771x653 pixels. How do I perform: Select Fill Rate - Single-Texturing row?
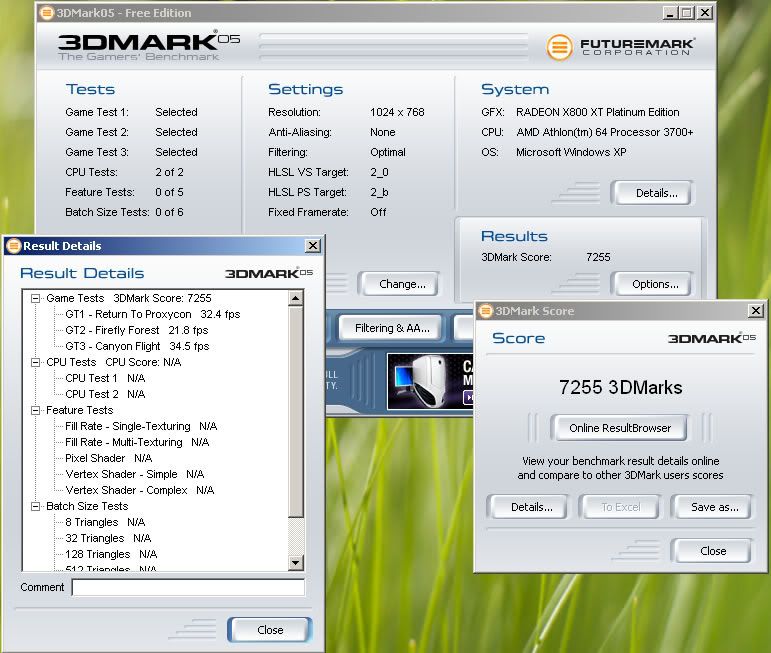tap(141, 426)
